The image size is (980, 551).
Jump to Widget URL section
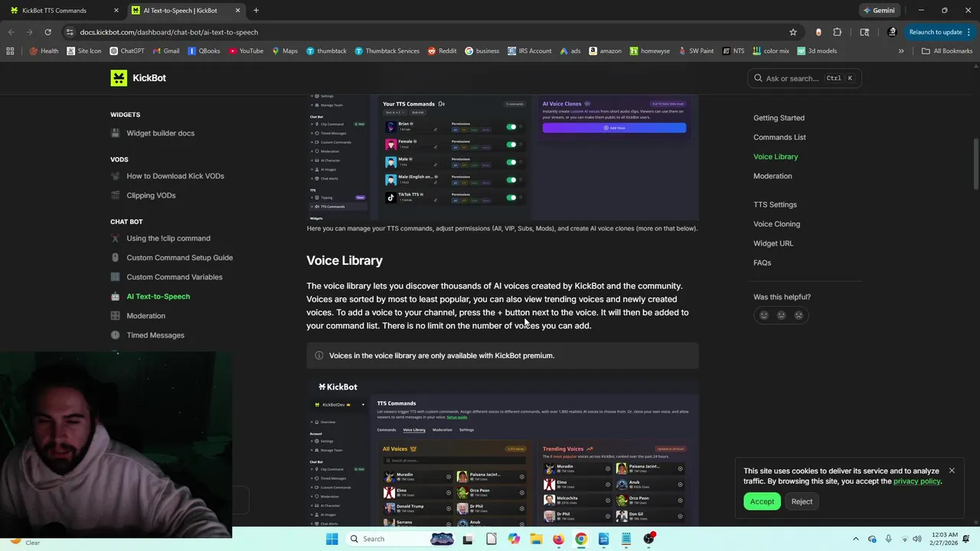click(x=773, y=243)
